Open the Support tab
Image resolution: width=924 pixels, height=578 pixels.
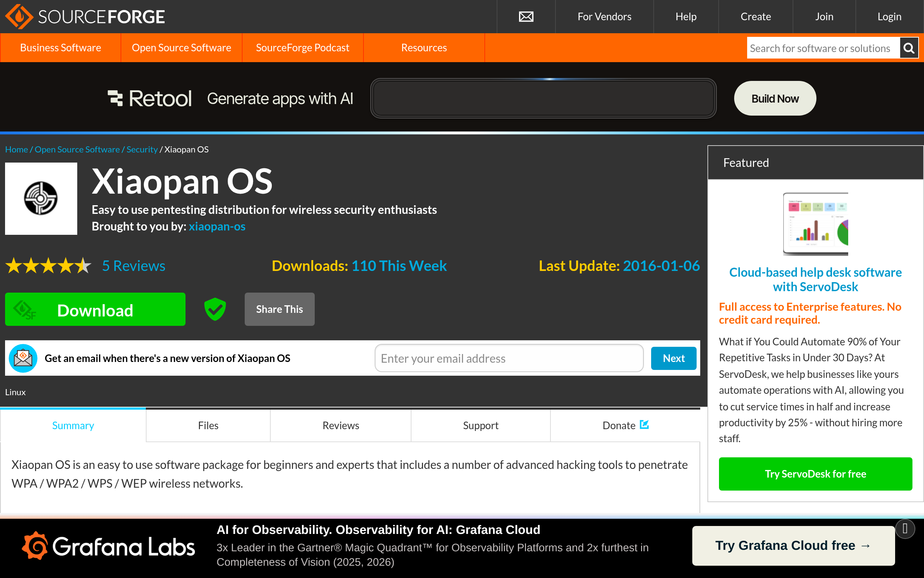[481, 425]
